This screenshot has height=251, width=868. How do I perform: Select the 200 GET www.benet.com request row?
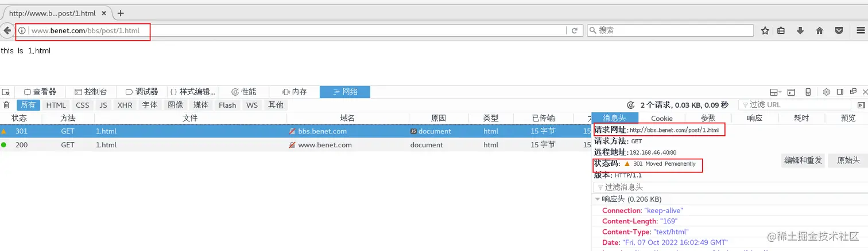(x=296, y=145)
